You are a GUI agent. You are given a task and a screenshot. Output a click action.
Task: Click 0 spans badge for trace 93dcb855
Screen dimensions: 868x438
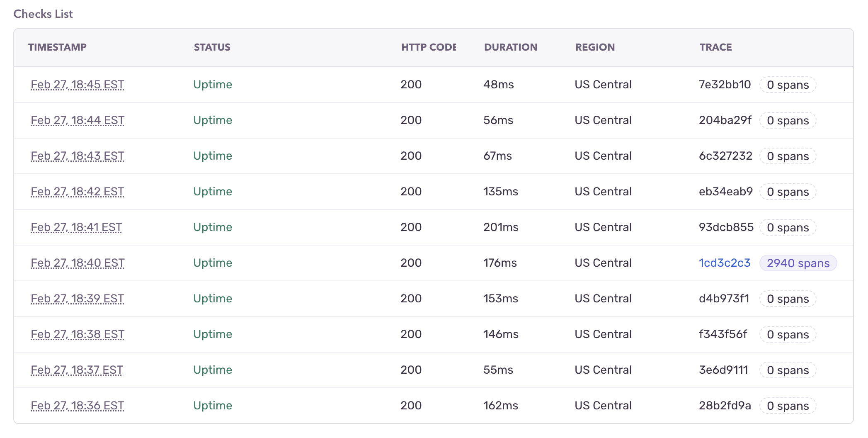click(788, 227)
